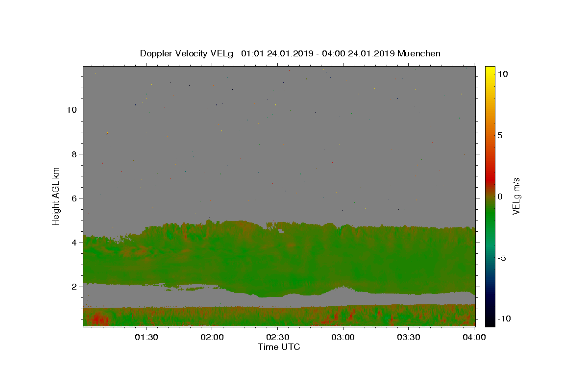Screen dimensions: 588x392
Task: Click the "Muenchen" location text in title
Action: (419, 53)
